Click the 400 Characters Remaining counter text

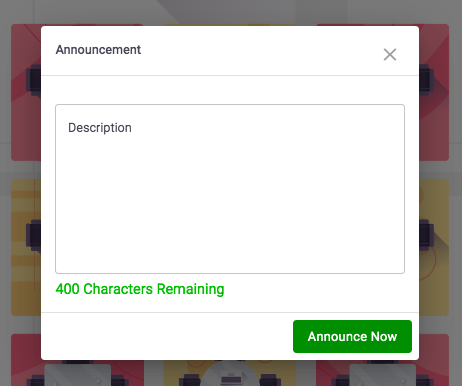click(x=140, y=289)
